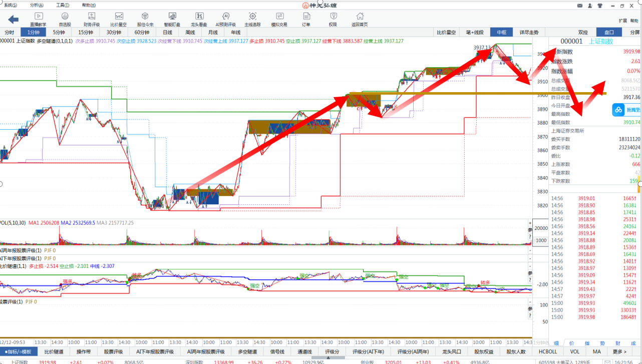This screenshot has width=642, height=364.
Task: Switch to the 5分钟 period tab
Action: (x=59, y=32)
